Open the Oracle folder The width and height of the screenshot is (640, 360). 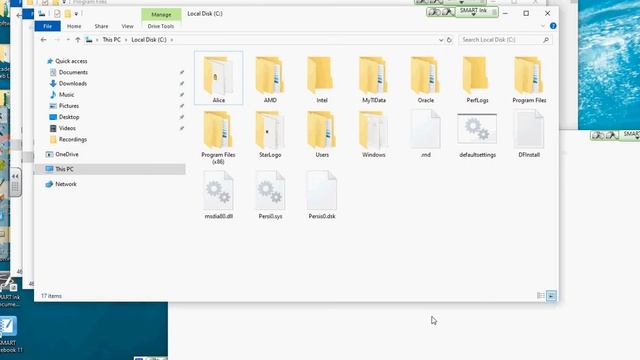click(x=425, y=78)
